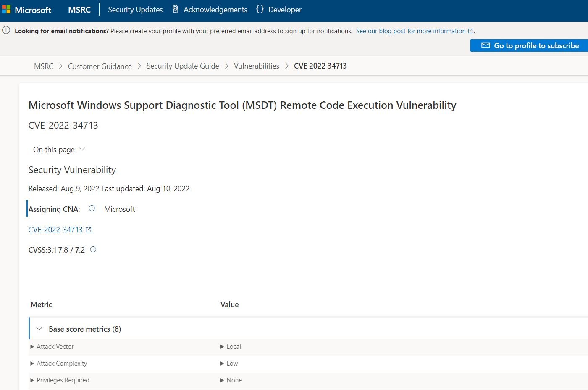Click the Security Vulnerability heading

click(72, 170)
